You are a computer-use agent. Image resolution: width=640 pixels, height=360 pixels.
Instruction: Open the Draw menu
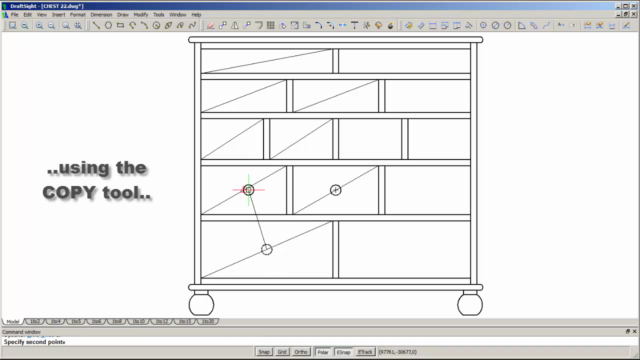[123, 15]
